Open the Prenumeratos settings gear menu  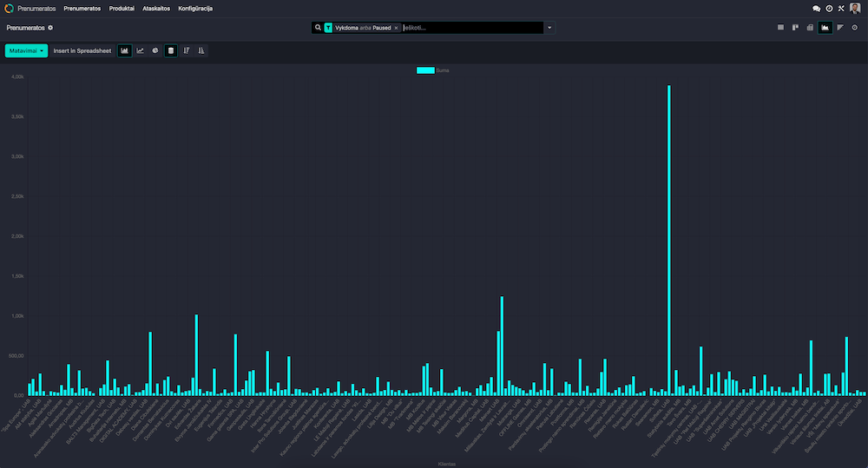[50, 28]
